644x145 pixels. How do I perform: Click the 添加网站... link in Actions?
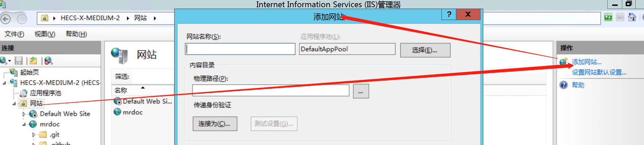[586, 62]
